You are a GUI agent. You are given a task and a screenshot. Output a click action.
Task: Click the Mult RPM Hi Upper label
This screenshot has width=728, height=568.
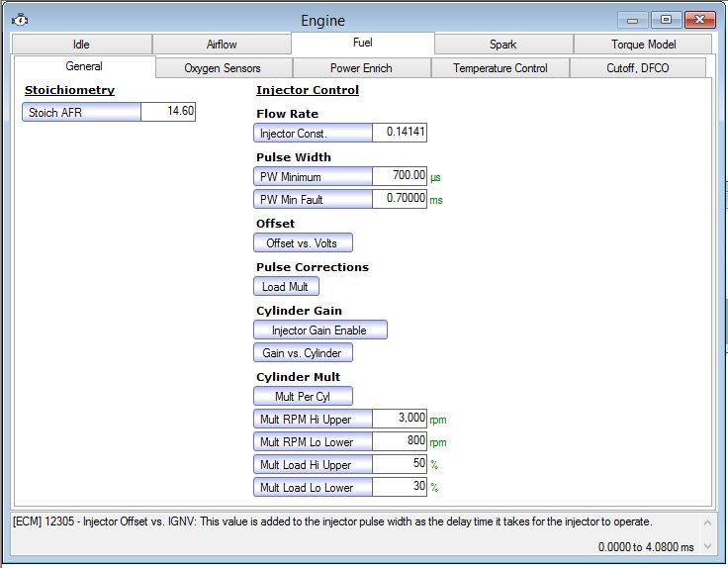313,419
